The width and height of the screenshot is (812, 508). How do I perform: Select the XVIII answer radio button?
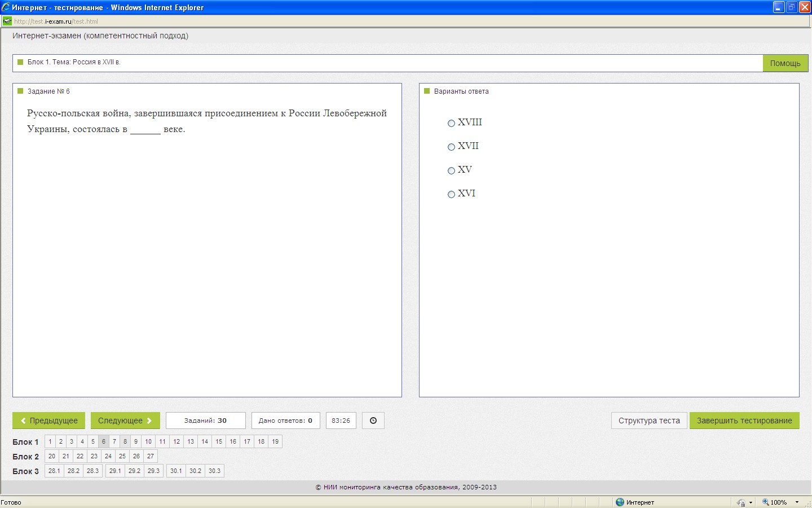click(x=451, y=123)
